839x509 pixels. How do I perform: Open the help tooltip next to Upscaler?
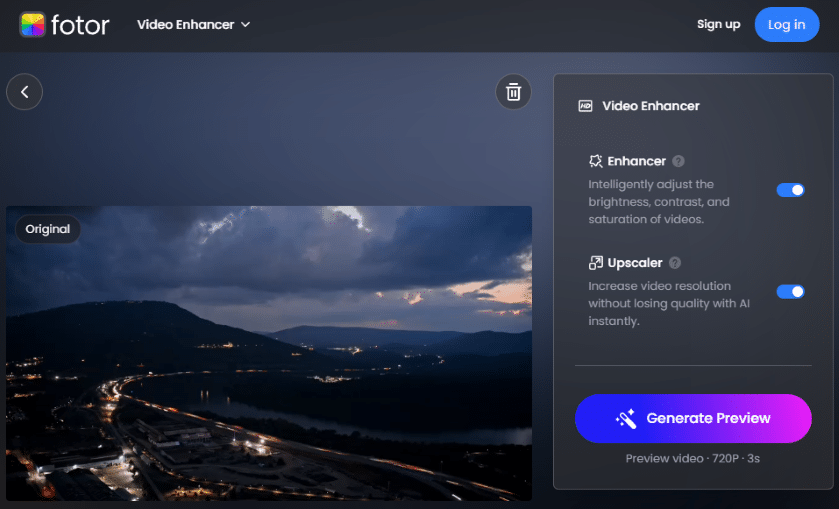[x=675, y=263]
